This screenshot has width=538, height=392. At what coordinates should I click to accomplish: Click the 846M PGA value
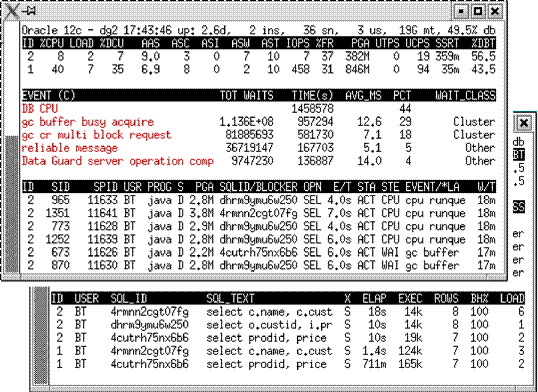tap(357, 69)
